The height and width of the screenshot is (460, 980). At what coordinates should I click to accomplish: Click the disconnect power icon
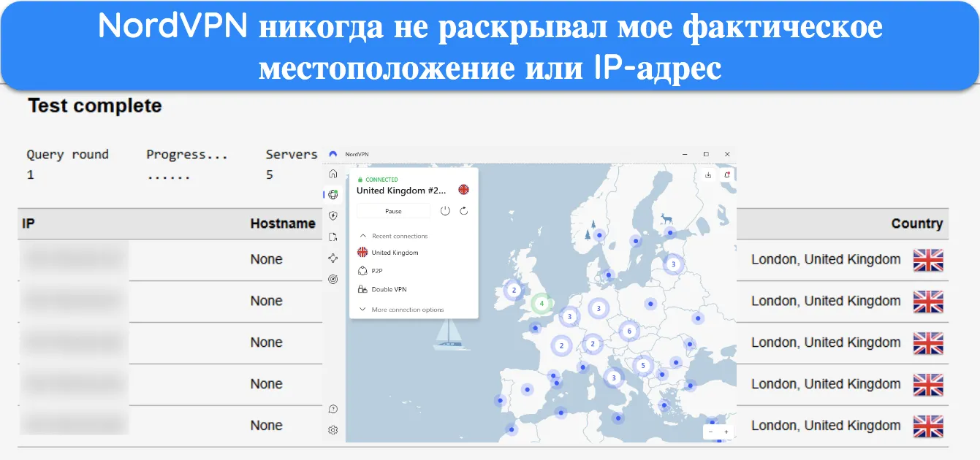(445, 211)
